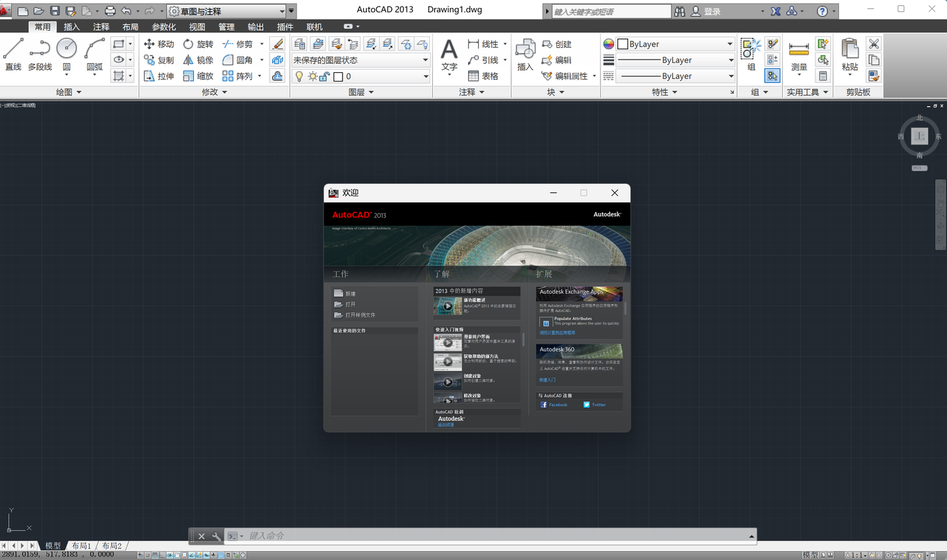
Task: Select the 文字 (Text) annotation tool
Action: pyautogui.click(x=449, y=55)
